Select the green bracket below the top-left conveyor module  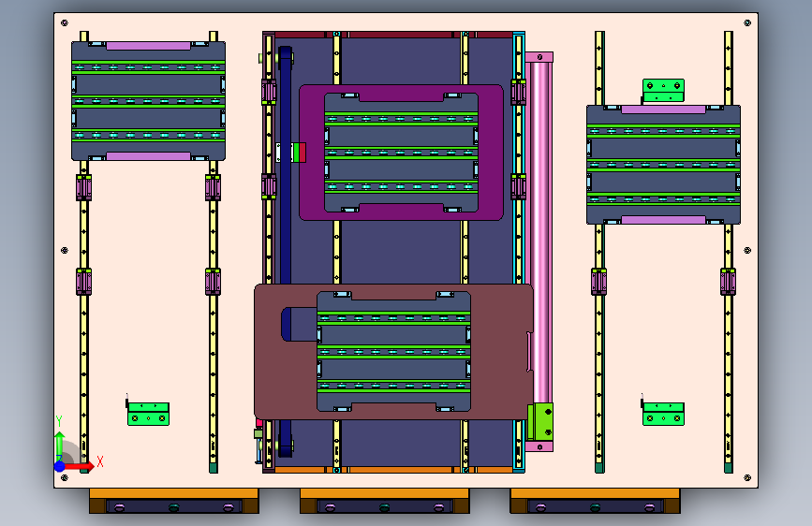pyautogui.click(x=148, y=415)
